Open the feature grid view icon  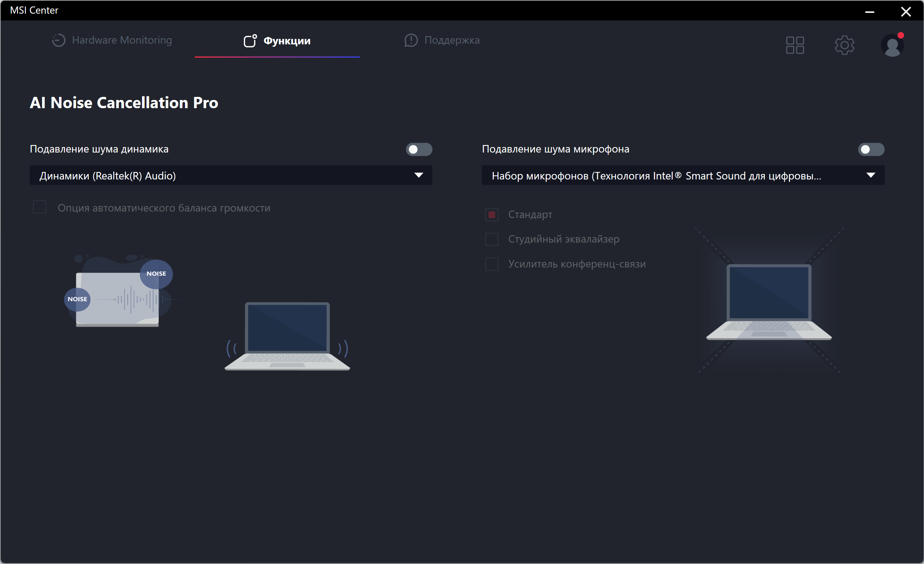click(x=795, y=45)
